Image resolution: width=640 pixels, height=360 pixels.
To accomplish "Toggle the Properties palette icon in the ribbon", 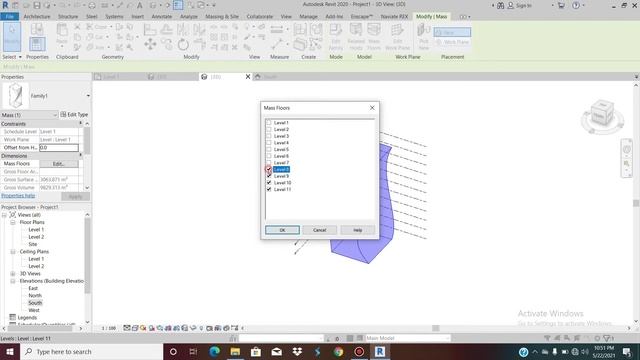I will pyautogui.click(x=37, y=44).
